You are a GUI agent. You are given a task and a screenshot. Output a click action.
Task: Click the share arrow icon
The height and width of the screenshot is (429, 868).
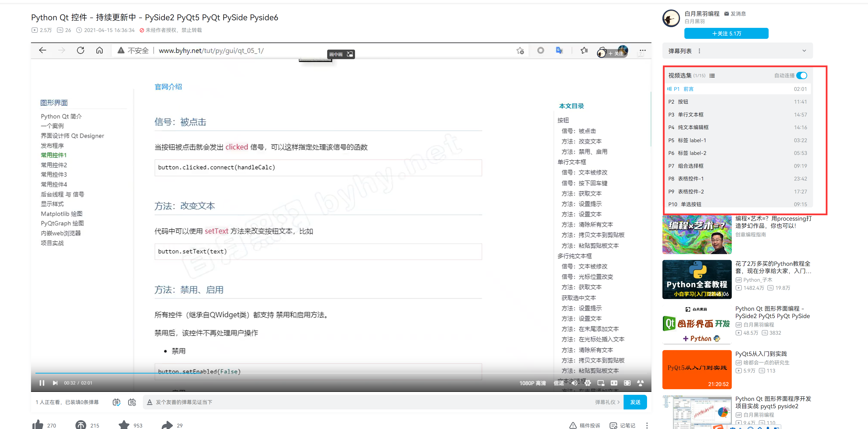pyautogui.click(x=167, y=425)
